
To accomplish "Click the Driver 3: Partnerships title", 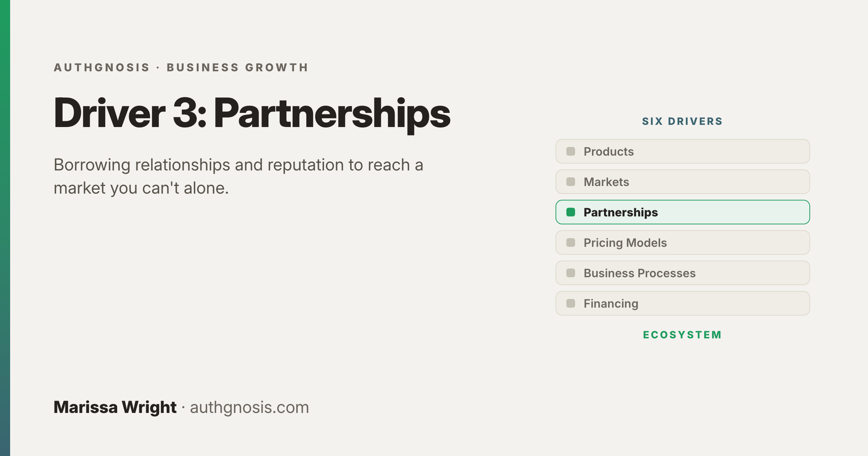I will 252,114.
